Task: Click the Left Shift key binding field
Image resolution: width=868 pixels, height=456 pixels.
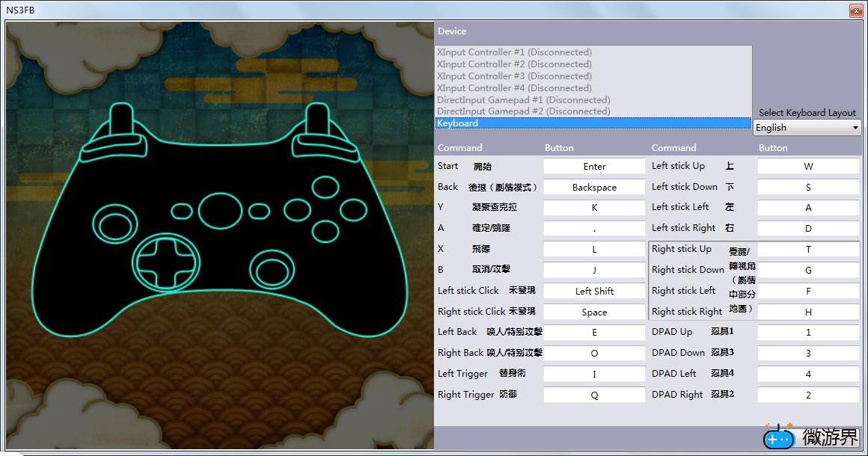Action: [594, 292]
